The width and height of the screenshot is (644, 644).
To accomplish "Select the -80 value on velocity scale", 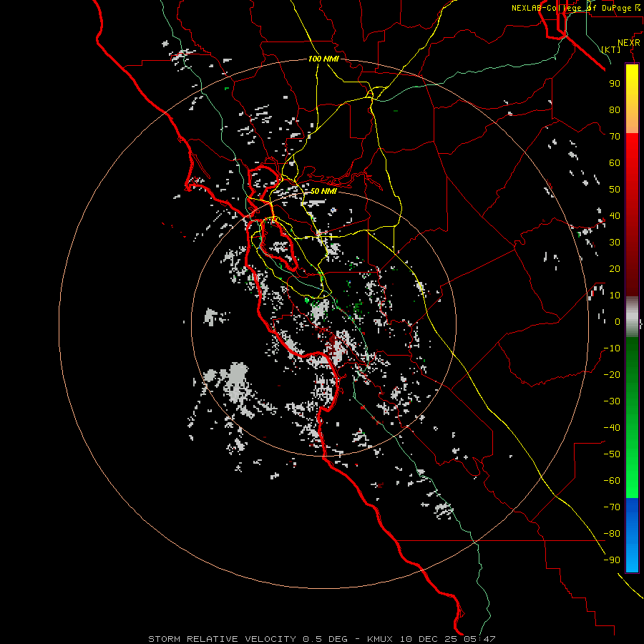I will click(x=612, y=534).
